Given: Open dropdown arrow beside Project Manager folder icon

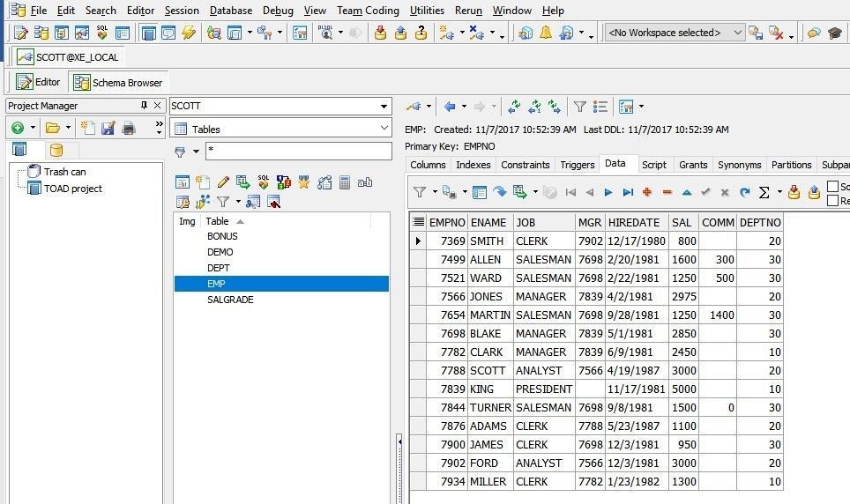Looking at the screenshot, I should [x=68, y=128].
